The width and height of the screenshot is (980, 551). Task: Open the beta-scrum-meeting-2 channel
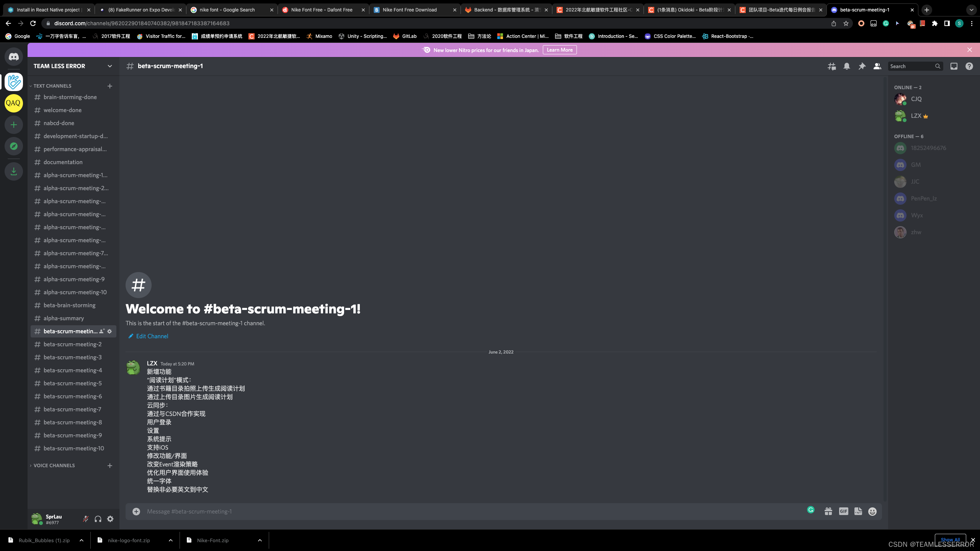[x=73, y=344]
